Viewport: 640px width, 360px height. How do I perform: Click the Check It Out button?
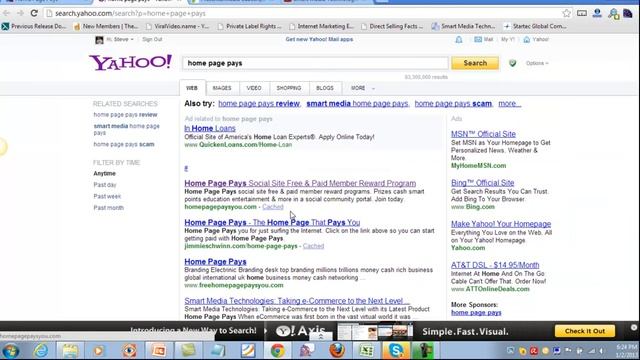click(x=585, y=331)
